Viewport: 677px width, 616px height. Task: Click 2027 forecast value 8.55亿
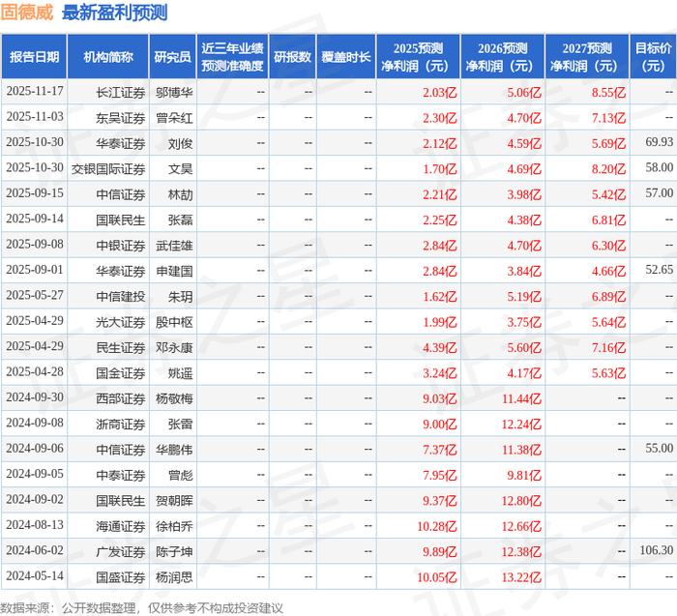(x=608, y=93)
